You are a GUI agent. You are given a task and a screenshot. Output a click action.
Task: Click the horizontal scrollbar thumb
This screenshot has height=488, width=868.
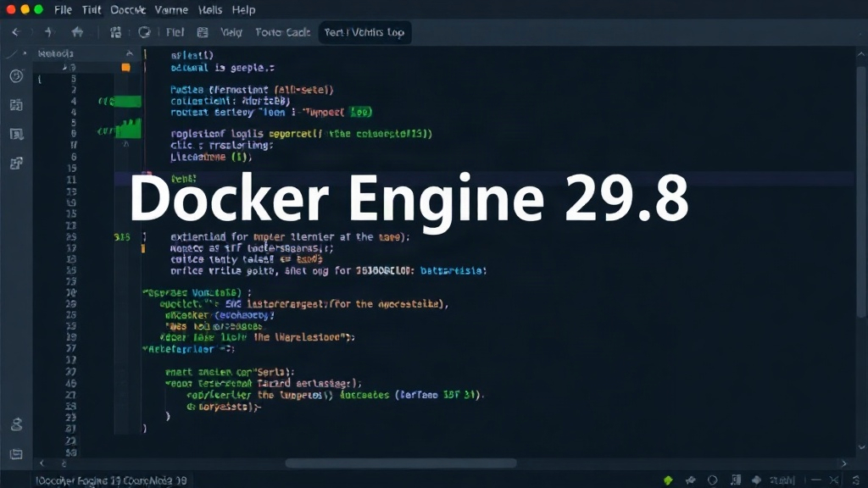click(401, 463)
